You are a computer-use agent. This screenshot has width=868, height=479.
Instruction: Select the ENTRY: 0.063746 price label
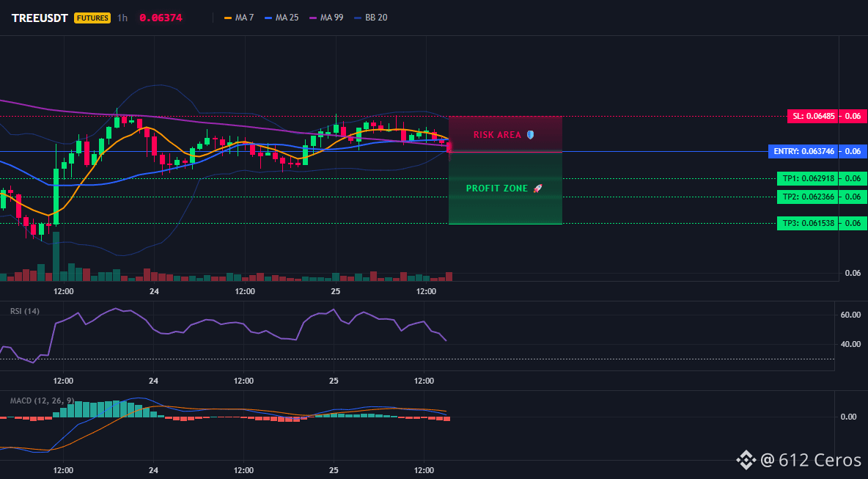(803, 151)
